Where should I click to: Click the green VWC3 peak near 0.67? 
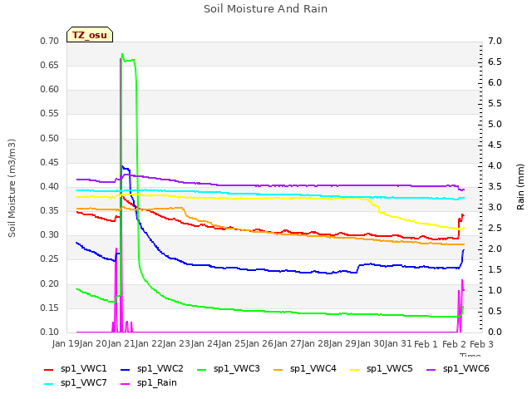(122, 54)
